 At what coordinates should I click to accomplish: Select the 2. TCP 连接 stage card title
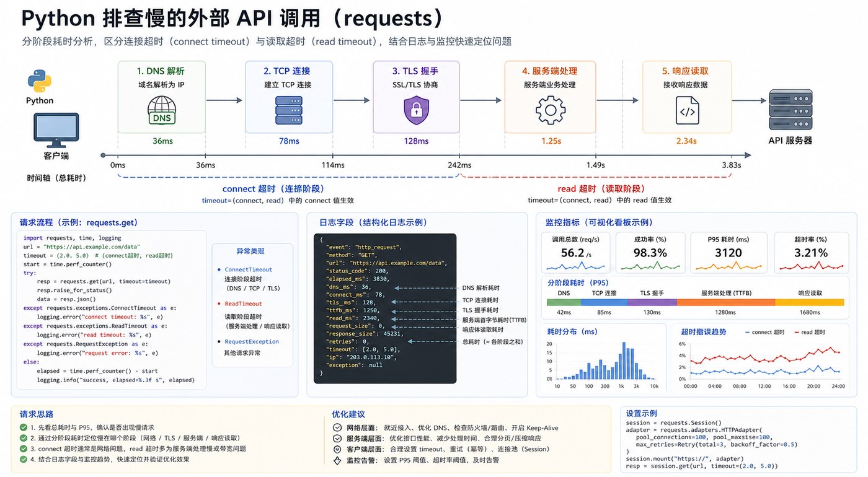[x=287, y=71]
